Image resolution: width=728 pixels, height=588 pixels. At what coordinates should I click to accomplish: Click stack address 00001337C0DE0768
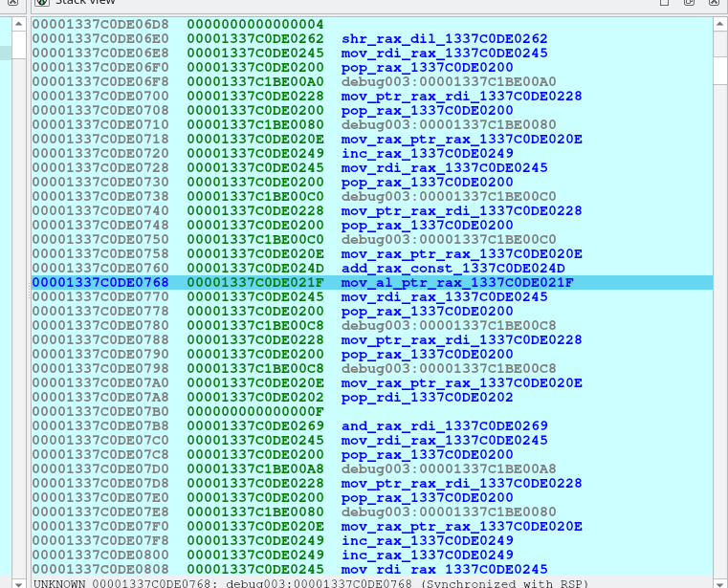[100, 282]
